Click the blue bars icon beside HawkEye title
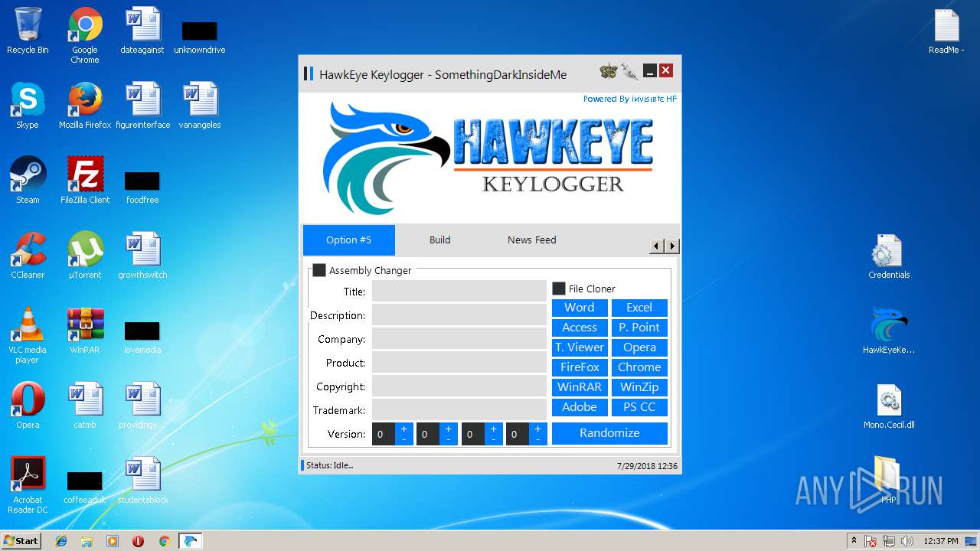The image size is (980, 551). 309,73
